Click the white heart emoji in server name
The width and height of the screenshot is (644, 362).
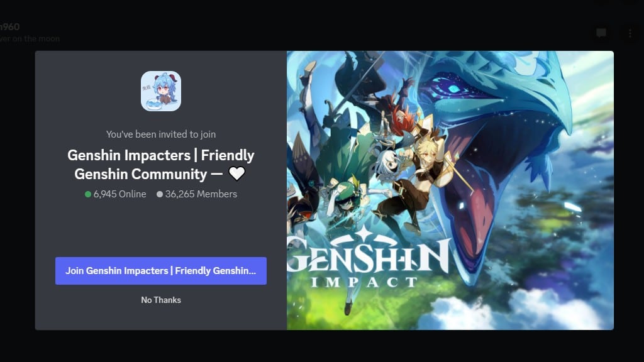(x=236, y=173)
